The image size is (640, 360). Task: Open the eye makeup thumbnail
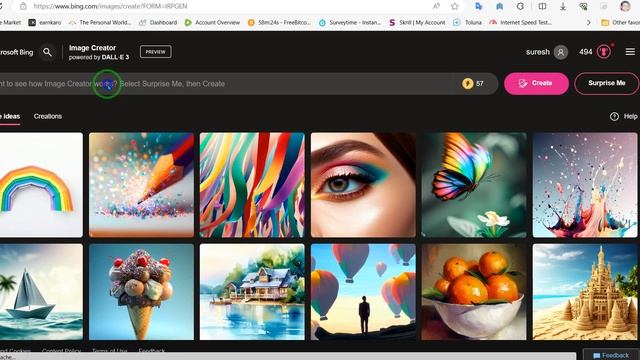363,185
